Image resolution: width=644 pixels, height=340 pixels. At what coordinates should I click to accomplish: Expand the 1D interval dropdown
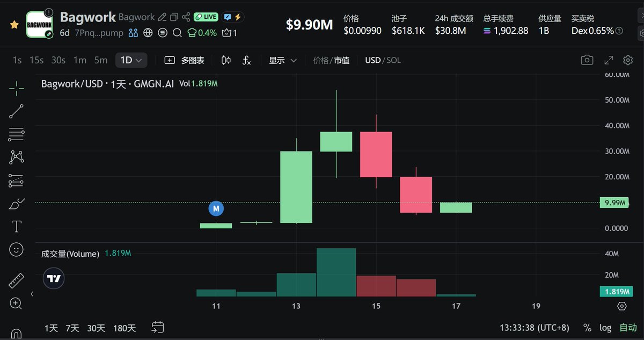click(131, 60)
